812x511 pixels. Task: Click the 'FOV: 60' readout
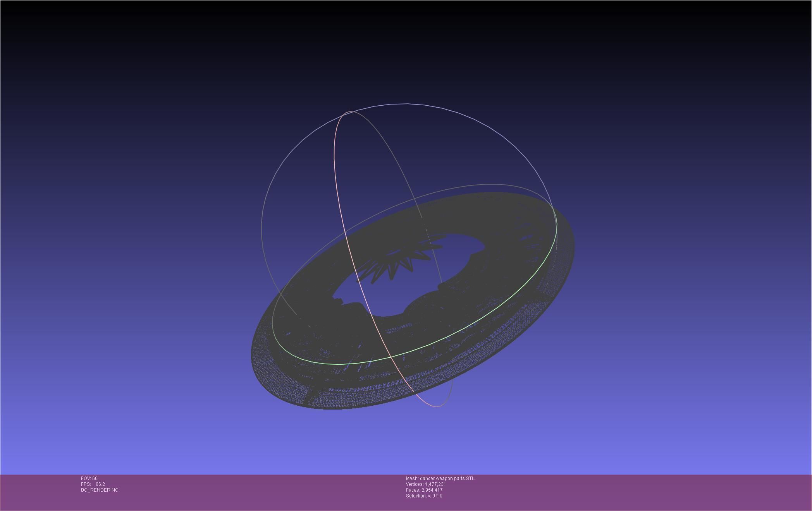click(x=89, y=478)
